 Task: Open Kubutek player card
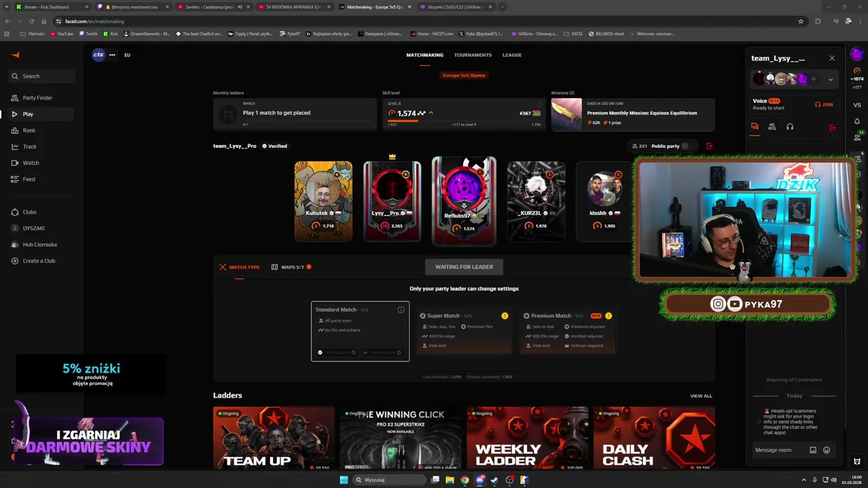pyautogui.click(x=323, y=201)
